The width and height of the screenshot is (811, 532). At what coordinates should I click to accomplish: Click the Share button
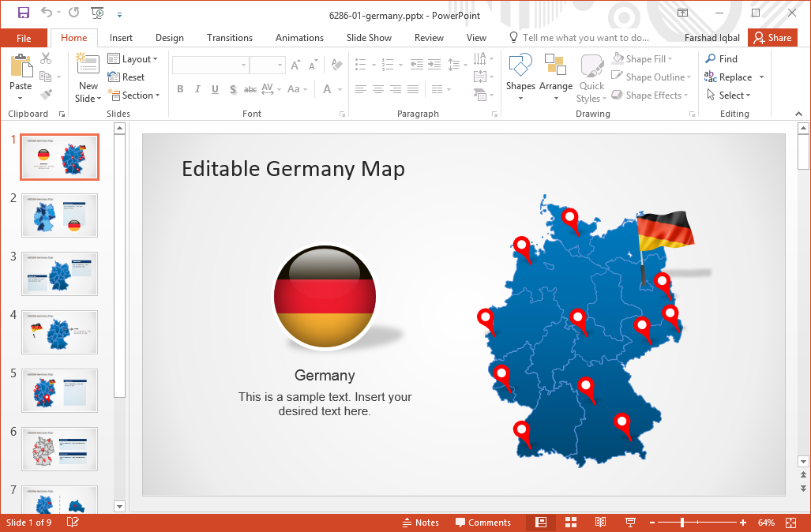pos(773,38)
